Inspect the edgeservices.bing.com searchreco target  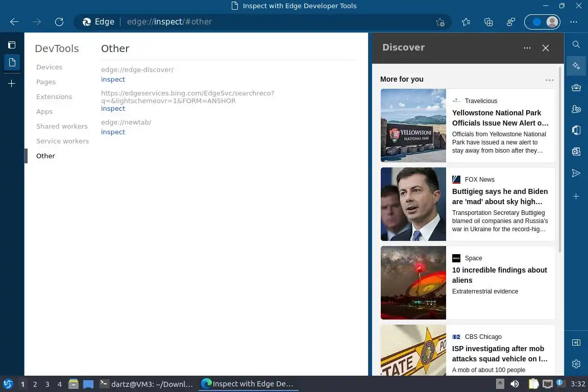[113, 108]
